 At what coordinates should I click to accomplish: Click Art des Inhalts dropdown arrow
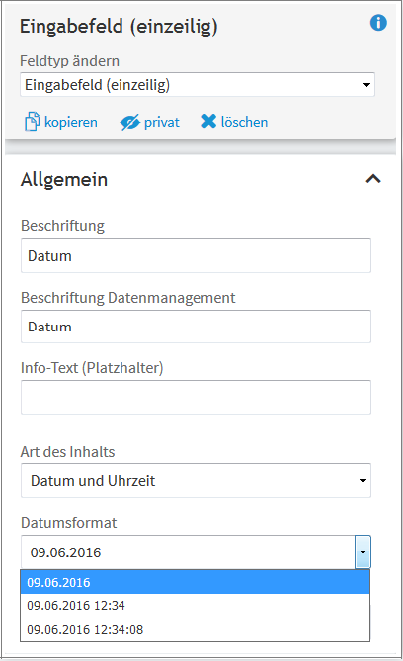[x=363, y=481]
